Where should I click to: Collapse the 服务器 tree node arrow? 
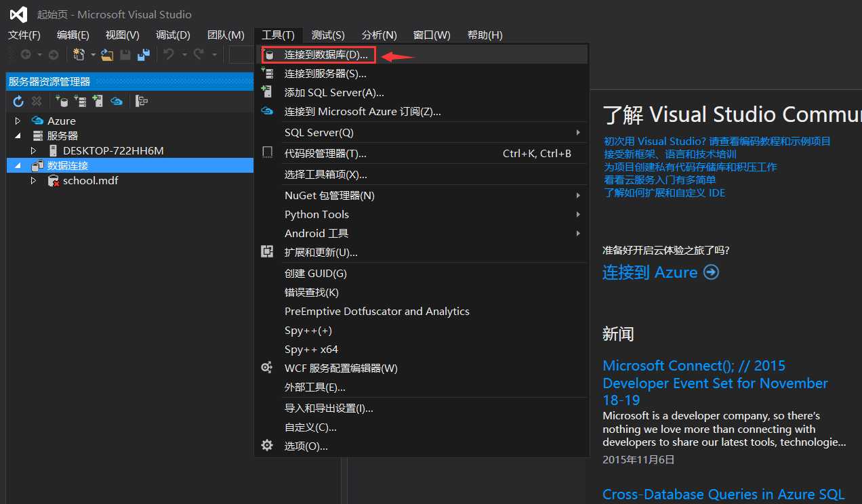point(18,135)
